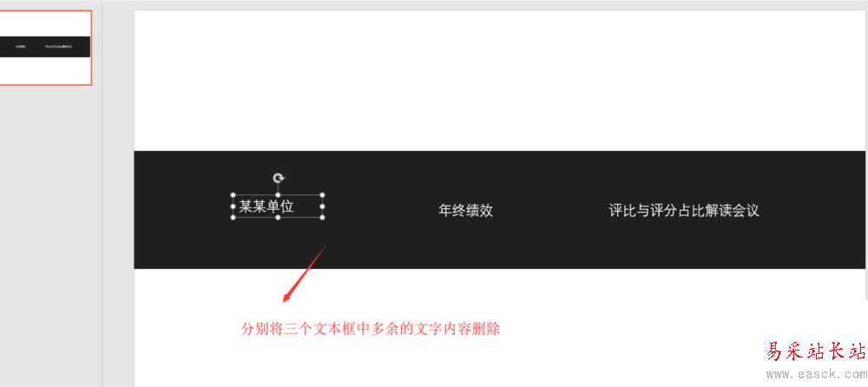Click the top-left corner handle of 某某单位 box

(233, 195)
